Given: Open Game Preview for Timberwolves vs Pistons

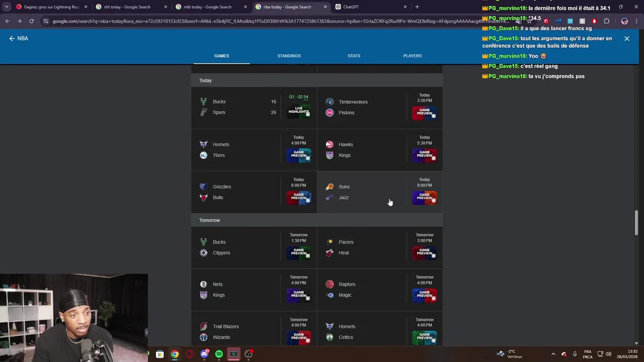Looking at the screenshot, I should coord(425,113).
